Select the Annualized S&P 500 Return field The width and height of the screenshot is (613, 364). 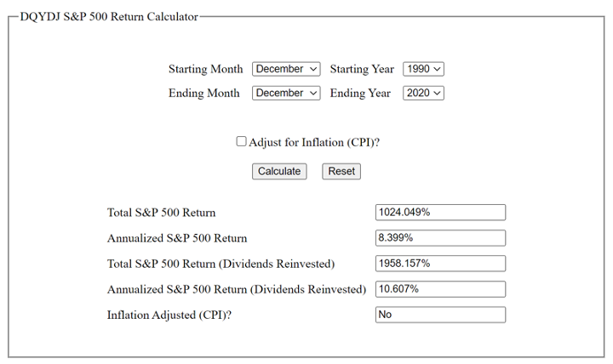(x=441, y=238)
